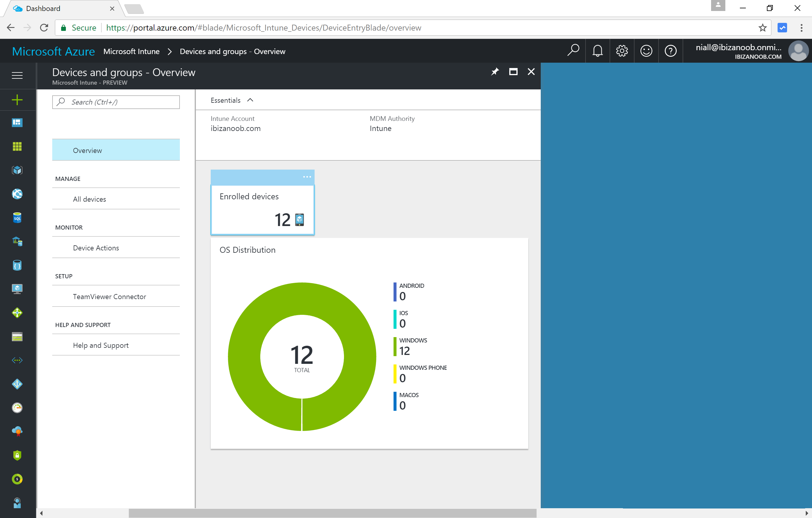Viewport: 812px width, 518px height.
Task: Open Monitor gauge icon
Action: (x=17, y=408)
